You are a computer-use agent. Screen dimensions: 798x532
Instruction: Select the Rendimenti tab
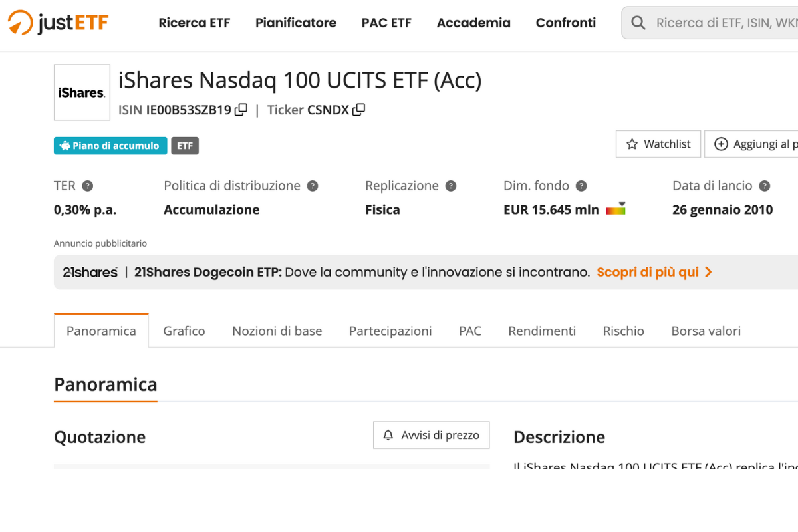(x=542, y=331)
